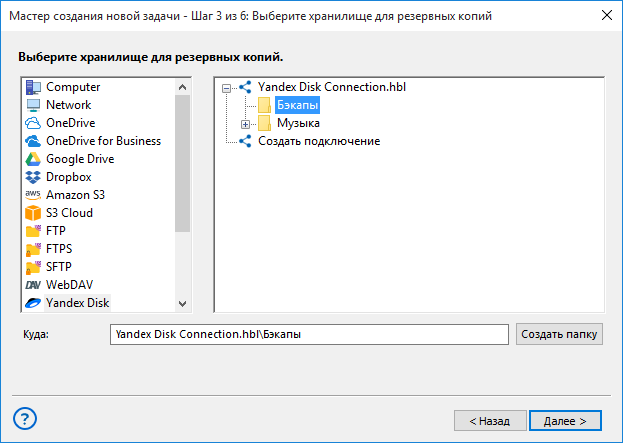The image size is (623, 443).
Task: Click the storage list scroll down arrow
Action: tap(182, 304)
